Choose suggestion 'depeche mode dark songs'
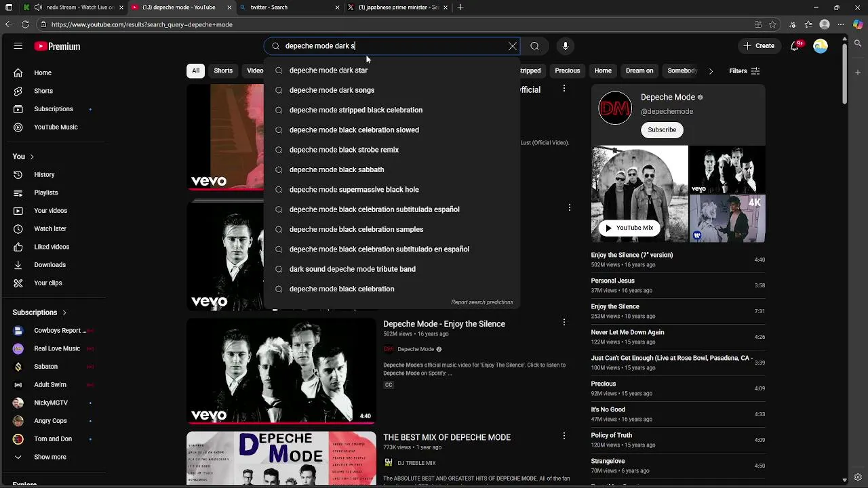This screenshot has width=868, height=488. [x=392, y=90]
